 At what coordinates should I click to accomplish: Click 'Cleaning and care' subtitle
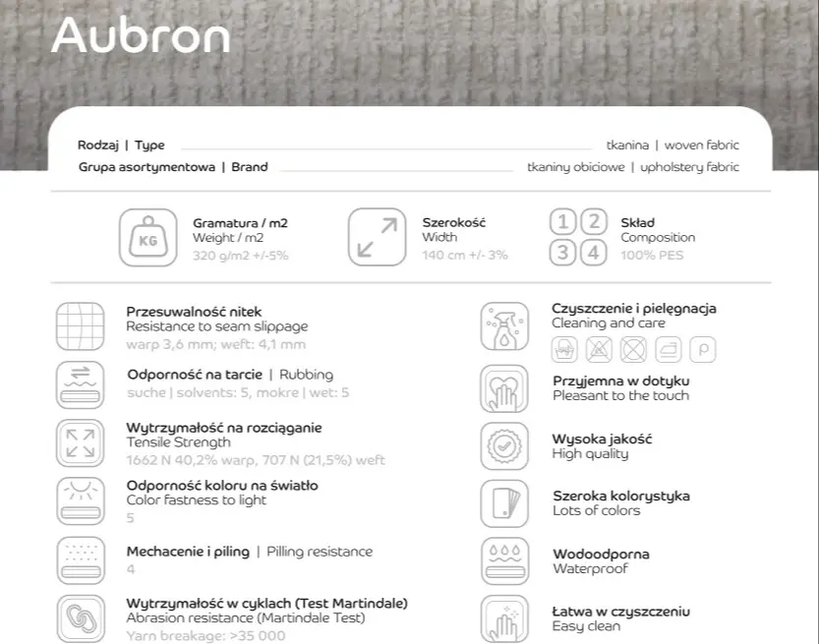609,323
